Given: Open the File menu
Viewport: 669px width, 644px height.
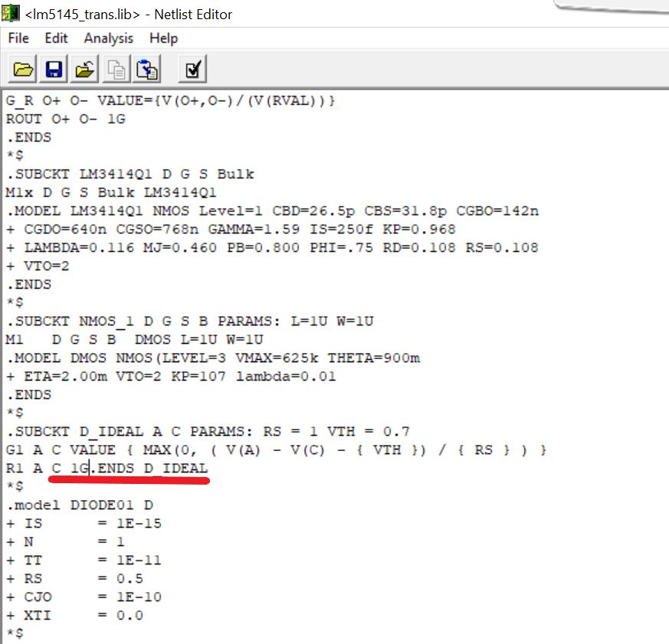Looking at the screenshot, I should pos(18,38).
